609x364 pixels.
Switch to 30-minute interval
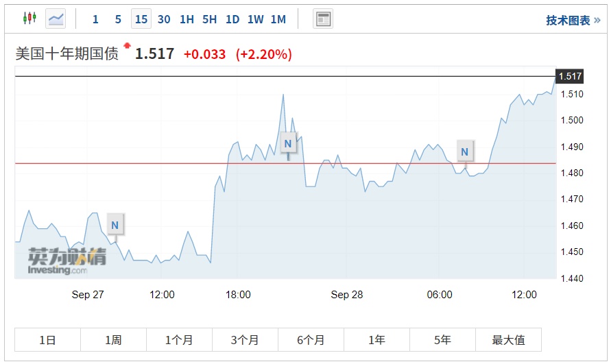click(164, 19)
